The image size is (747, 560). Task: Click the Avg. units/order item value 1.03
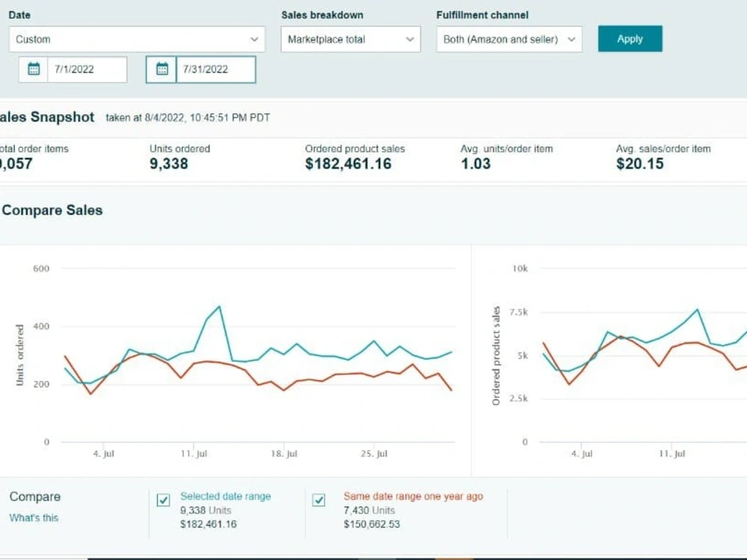475,164
